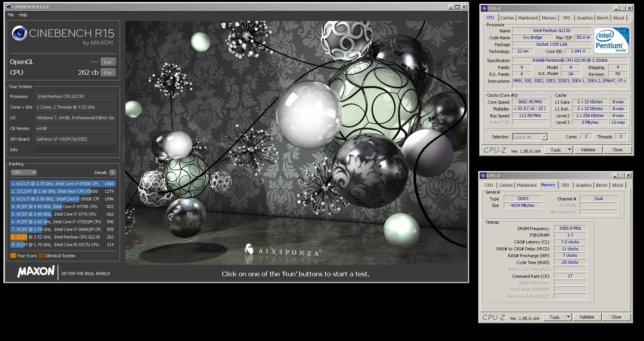Image resolution: width=644 pixels, height=341 pixels.
Task: Select ranking row Intel Core i7-3930K
Action: pyautogui.click(x=63, y=199)
